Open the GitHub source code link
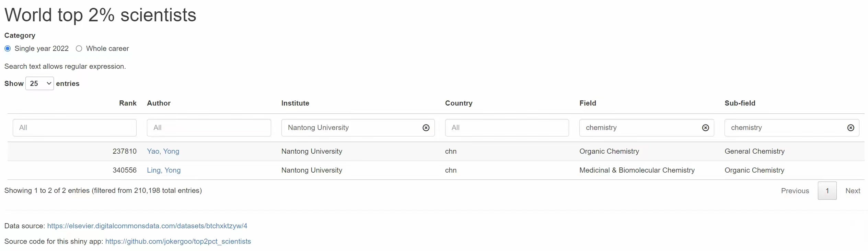This screenshot has width=868, height=251. pyautogui.click(x=178, y=241)
